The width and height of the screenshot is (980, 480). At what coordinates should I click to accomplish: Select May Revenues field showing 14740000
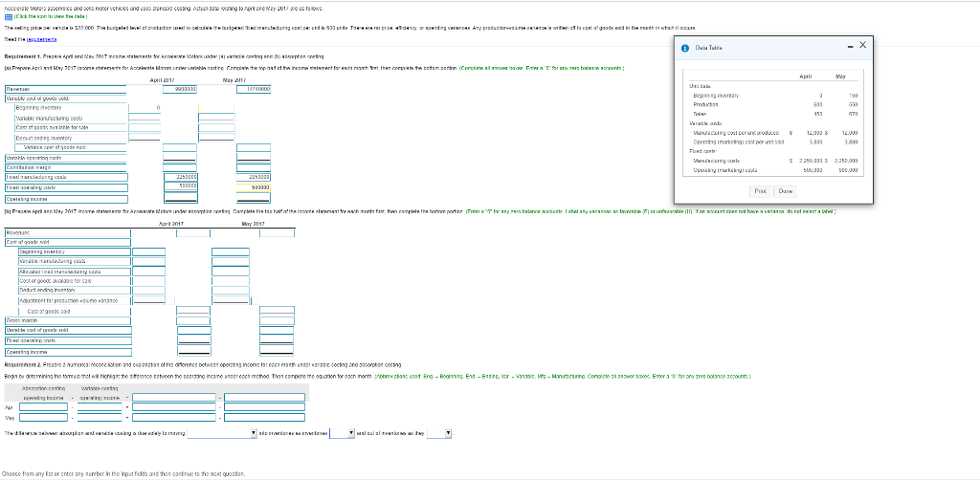(x=254, y=89)
